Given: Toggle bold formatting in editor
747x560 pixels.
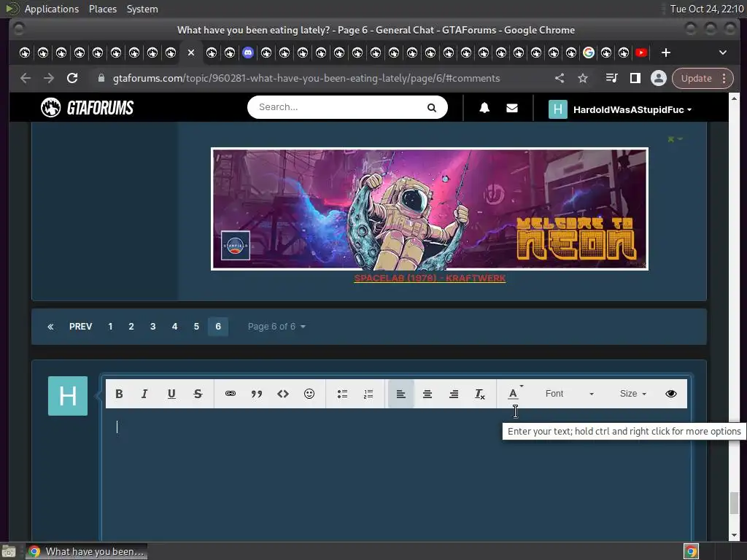Looking at the screenshot, I should click(x=119, y=394).
